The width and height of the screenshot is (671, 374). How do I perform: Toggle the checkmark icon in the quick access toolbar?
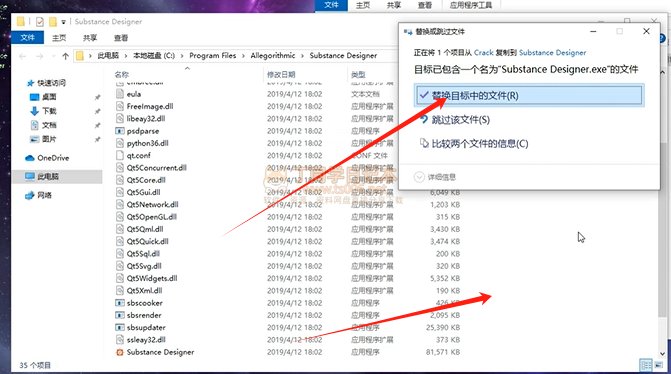point(40,21)
